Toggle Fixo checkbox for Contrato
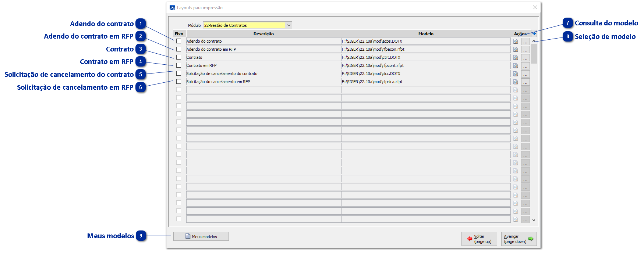644x254 pixels. point(178,57)
